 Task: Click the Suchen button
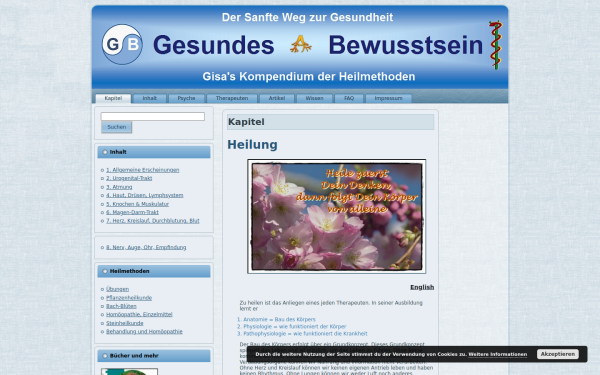pyautogui.click(x=117, y=127)
